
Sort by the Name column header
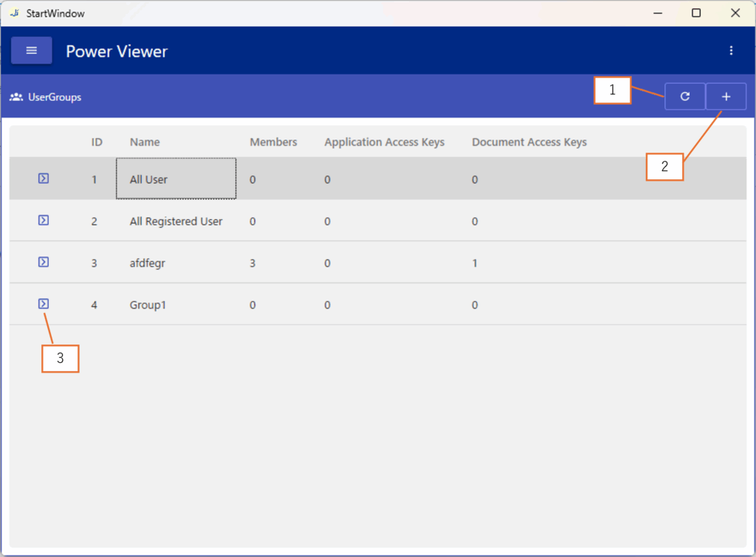[x=145, y=142]
